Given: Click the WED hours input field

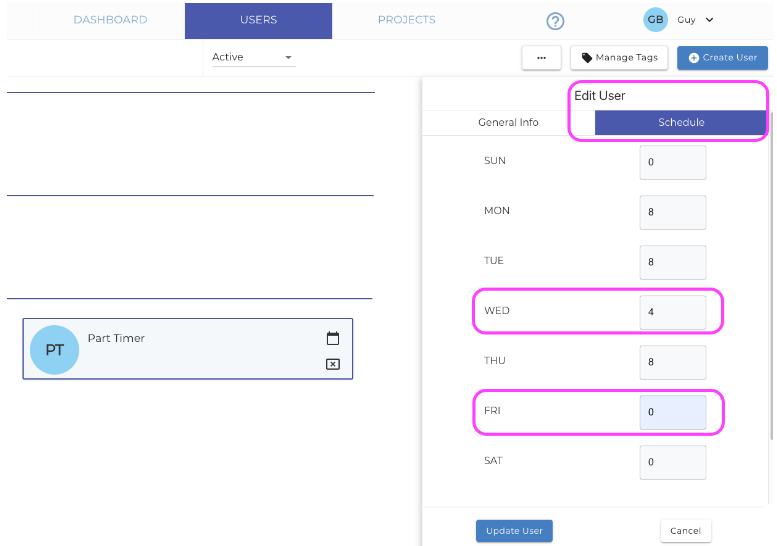Looking at the screenshot, I should point(673,312).
